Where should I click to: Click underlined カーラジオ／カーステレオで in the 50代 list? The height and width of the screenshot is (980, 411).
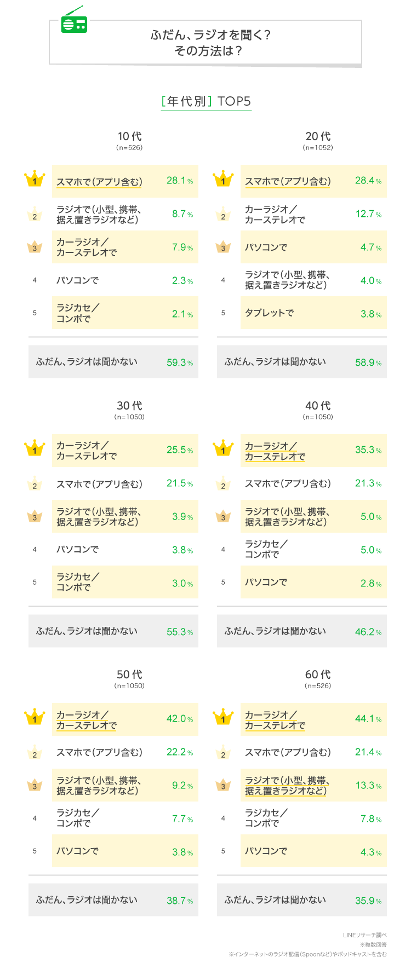click(87, 720)
